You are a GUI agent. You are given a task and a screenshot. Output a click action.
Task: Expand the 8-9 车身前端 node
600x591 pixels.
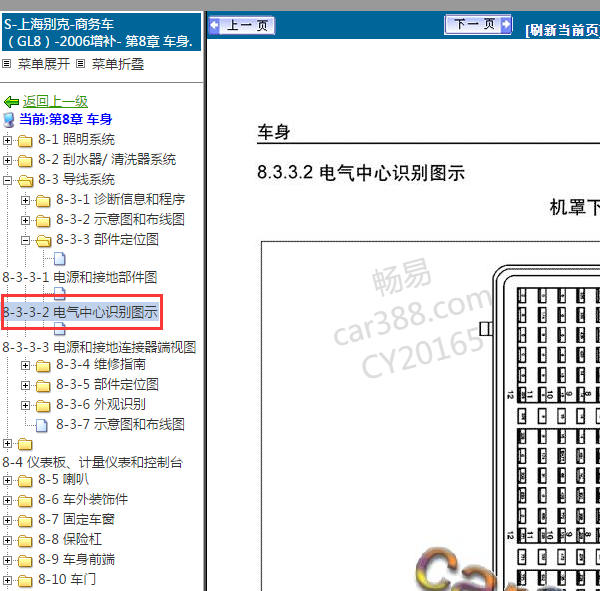pyautogui.click(x=7, y=560)
